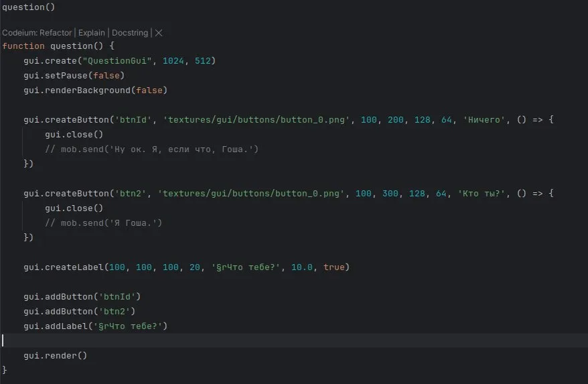Click the 1024 width value in gui.create
The width and height of the screenshot is (588, 384).
[x=173, y=61]
